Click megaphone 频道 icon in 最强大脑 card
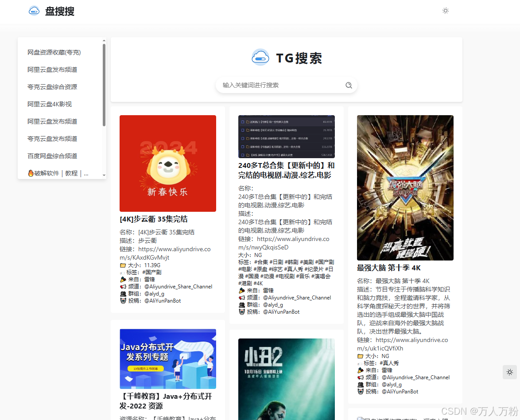Viewport: 520px width, 420px height. [361, 377]
